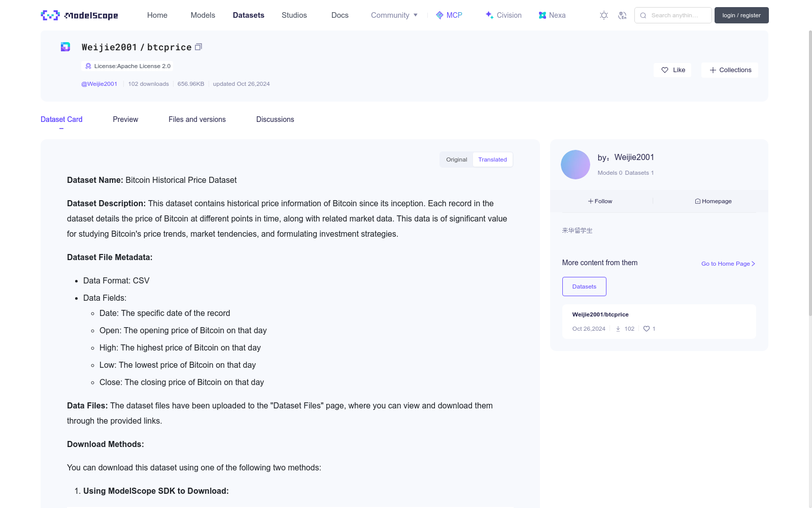Image resolution: width=812 pixels, height=508 pixels.
Task: Open the Home nav item
Action: 157,15
